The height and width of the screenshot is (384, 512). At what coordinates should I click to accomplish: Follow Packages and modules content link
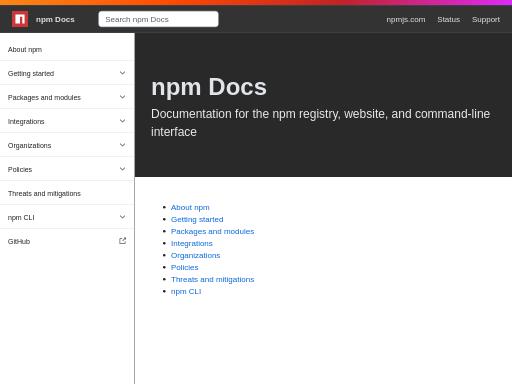coord(212,231)
